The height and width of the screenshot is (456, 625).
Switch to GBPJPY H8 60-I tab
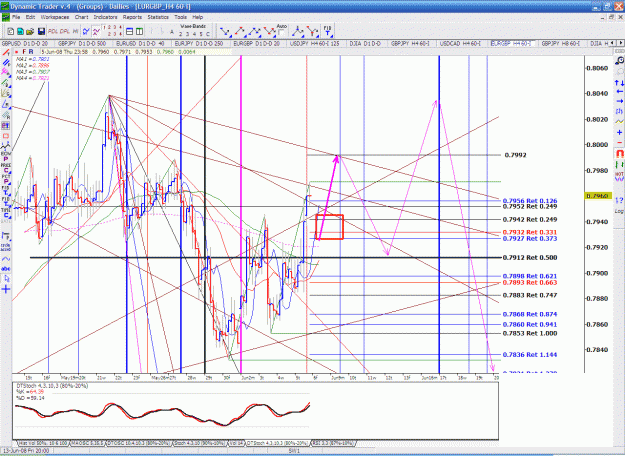point(561,43)
